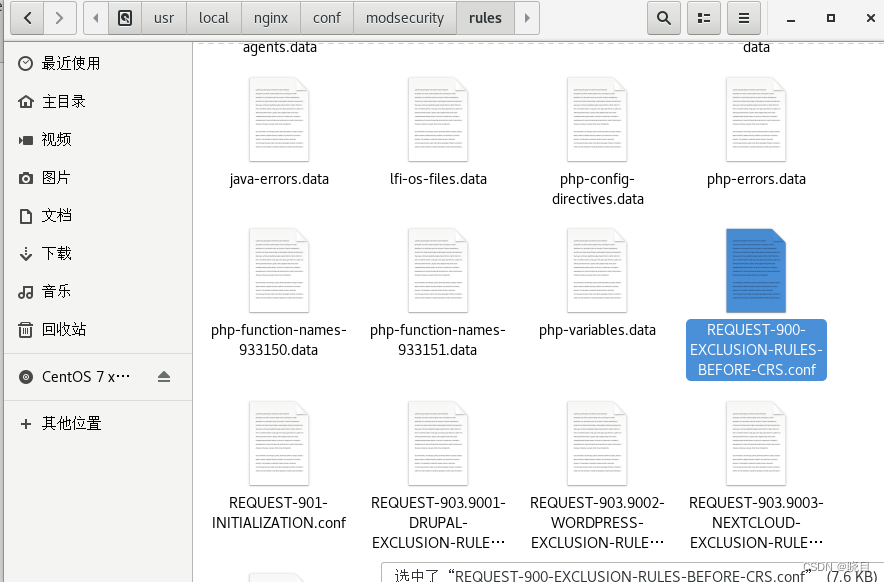Image resolution: width=884 pixels, height=582 pixels.
Task: Click the java-errors.data filename label
Action: click(279, 179)
